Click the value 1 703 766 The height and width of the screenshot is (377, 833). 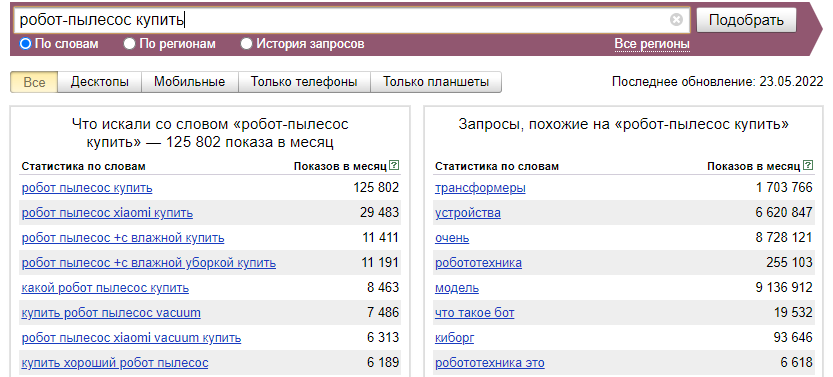click(785, 188)
